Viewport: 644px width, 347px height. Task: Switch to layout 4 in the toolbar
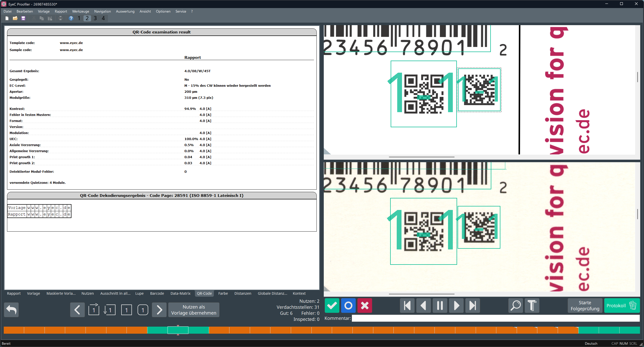pyautogui.click(x=103, y=18)
